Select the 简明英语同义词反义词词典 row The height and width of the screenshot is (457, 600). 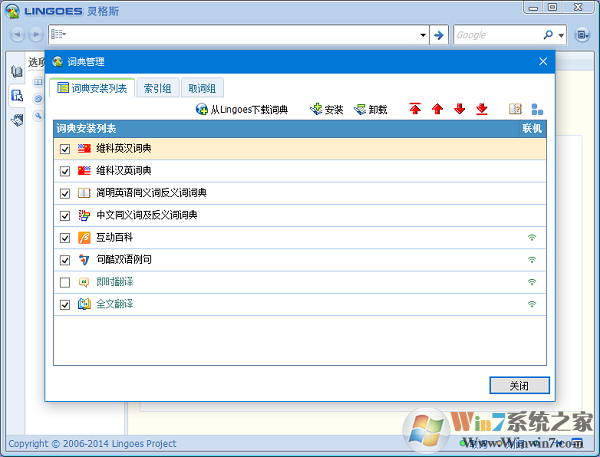coord(300,193)
